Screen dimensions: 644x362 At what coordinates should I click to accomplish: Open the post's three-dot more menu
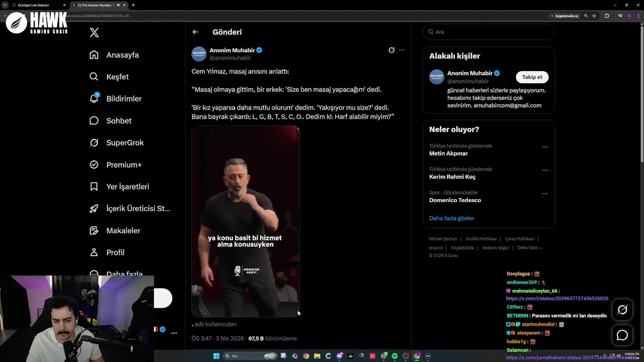click(401, 50)
